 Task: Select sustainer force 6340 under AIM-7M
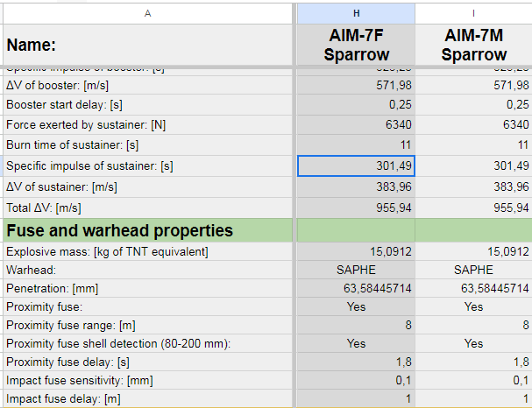[473, 124]
